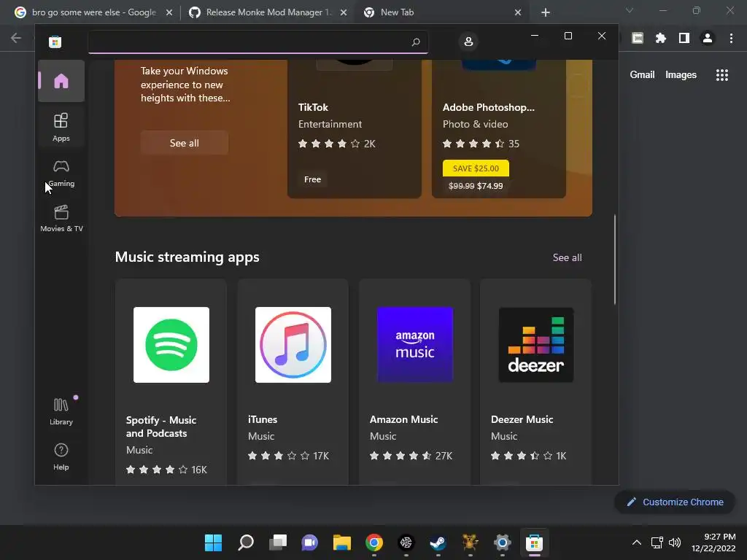Screen dimensions: 747x560
Task: Show hidden system tray icons
Action: point(636,542)
